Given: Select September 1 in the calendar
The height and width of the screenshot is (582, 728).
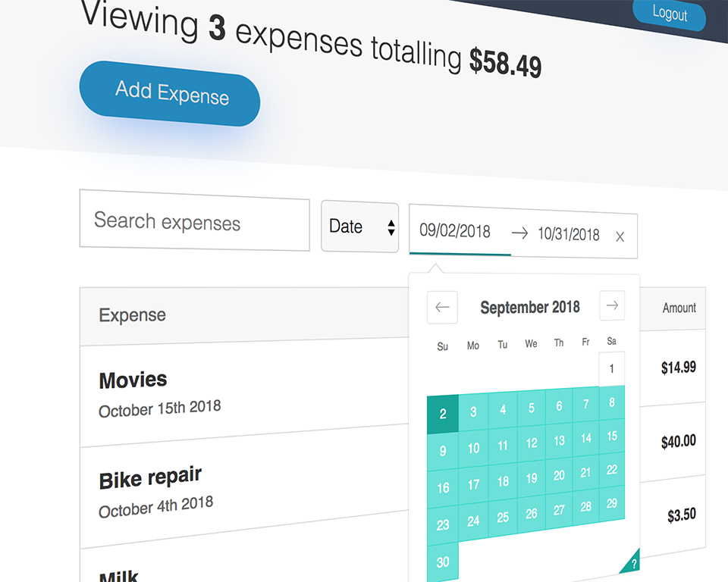Looking at the screenshot, I should (x=612, y=369).
